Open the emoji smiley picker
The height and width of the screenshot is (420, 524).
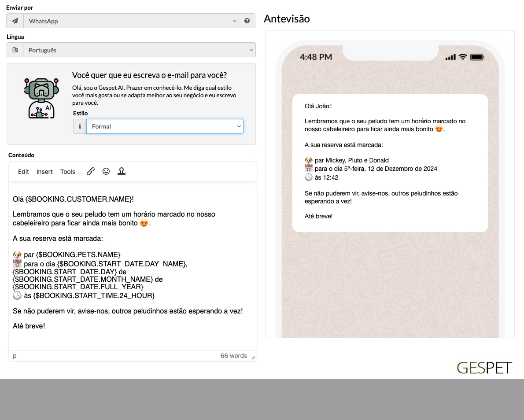tap(106, 171)
